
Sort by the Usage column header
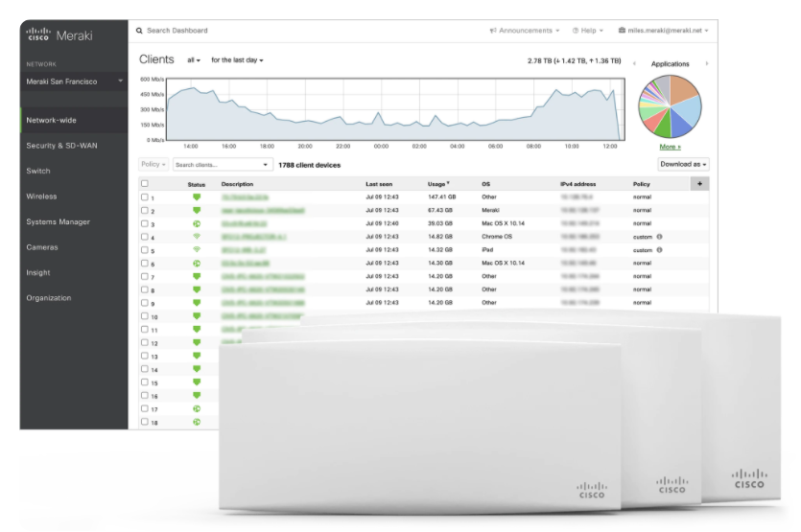(x=438, y=184)
